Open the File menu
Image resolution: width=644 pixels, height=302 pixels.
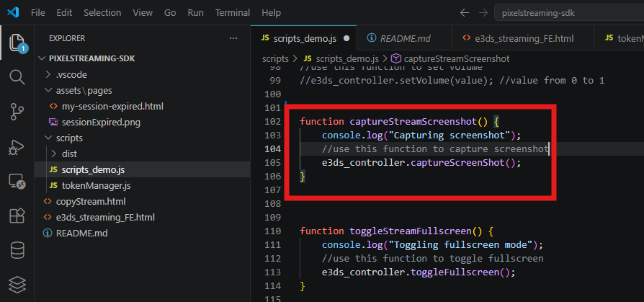point(37,13)
